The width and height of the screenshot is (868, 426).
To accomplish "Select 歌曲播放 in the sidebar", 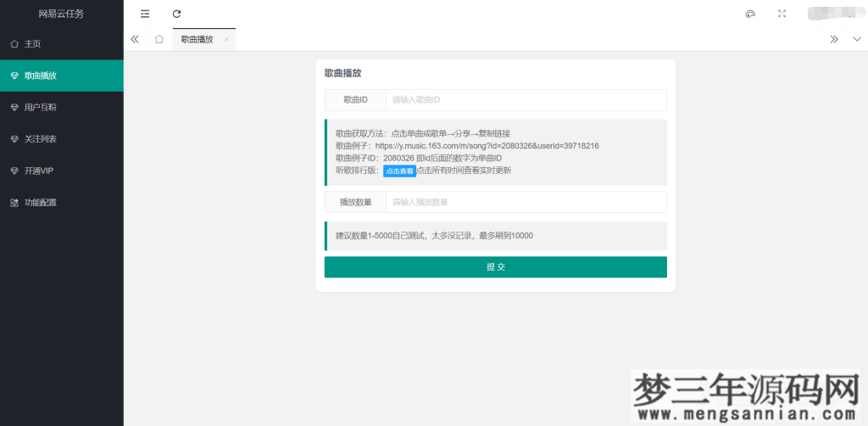I will click(61, 76).
